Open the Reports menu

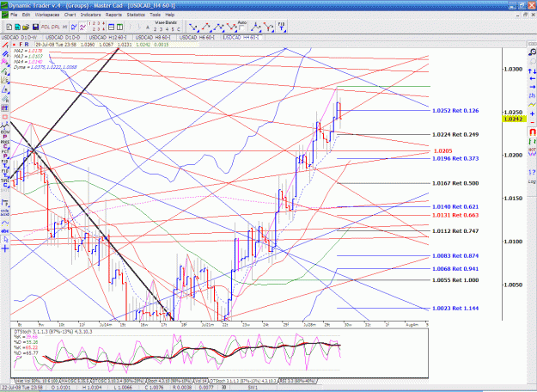click(113, 15)
